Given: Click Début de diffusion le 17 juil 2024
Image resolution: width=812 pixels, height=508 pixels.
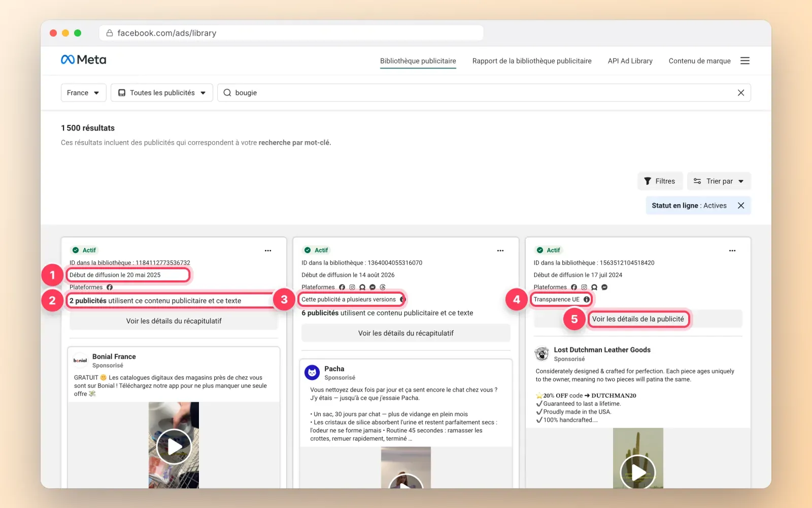Looking at the screenshot, I should [578, 275].
